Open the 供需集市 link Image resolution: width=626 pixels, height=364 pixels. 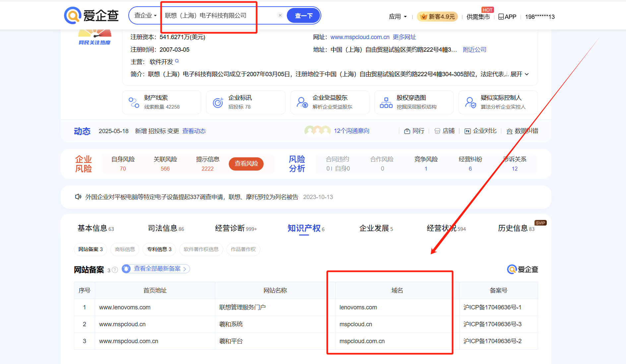pyautogui.click(x=478, y=17)
